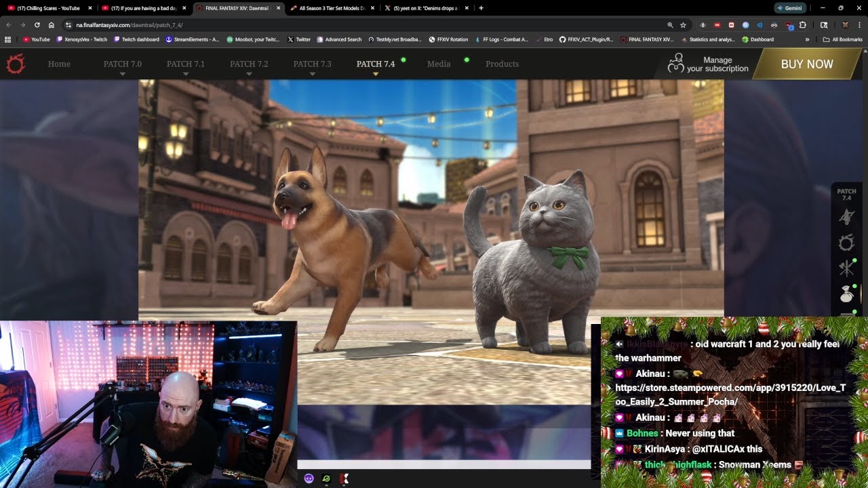Click the dog and cat minion image
Image resolution: width=868 pixels, height=488 pixels.
pyautogui.click(x=431, y=242)
